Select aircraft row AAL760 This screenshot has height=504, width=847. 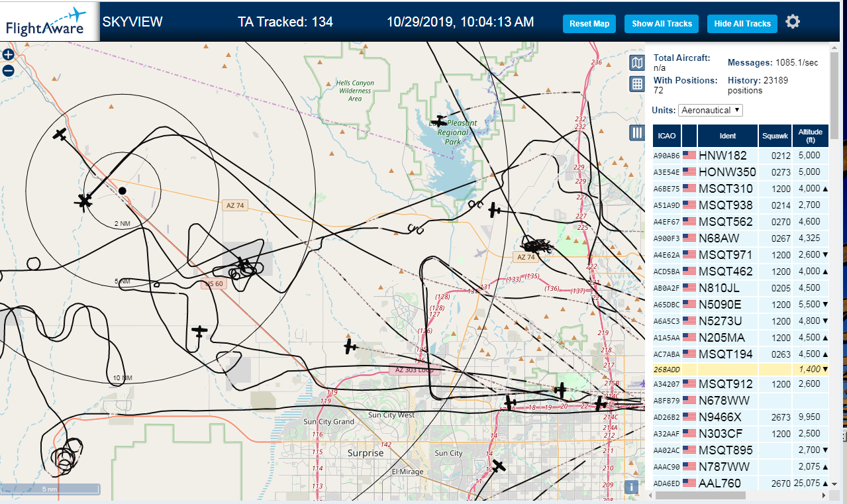tap(741, 483)
